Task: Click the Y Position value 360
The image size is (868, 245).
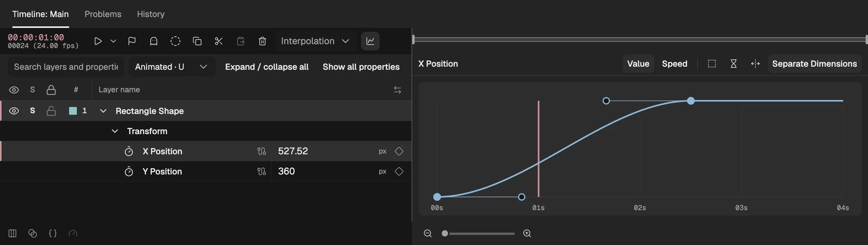Action: 286,171
